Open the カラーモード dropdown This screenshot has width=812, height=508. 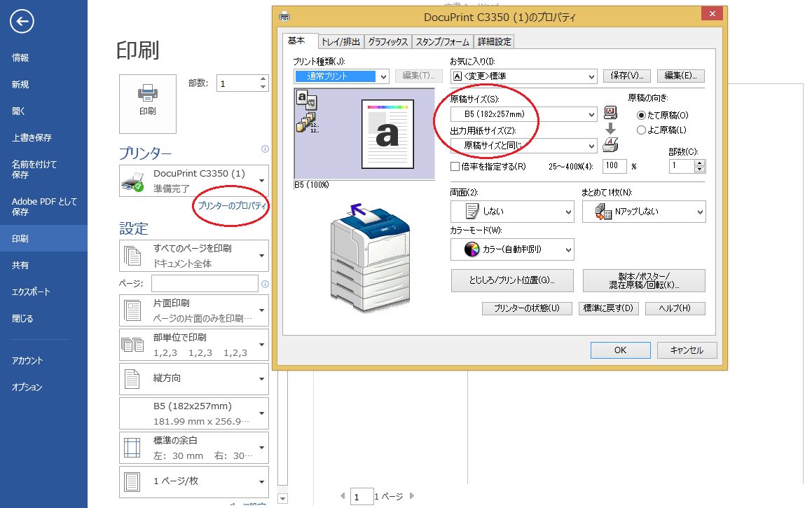click(x=512, y=249)
